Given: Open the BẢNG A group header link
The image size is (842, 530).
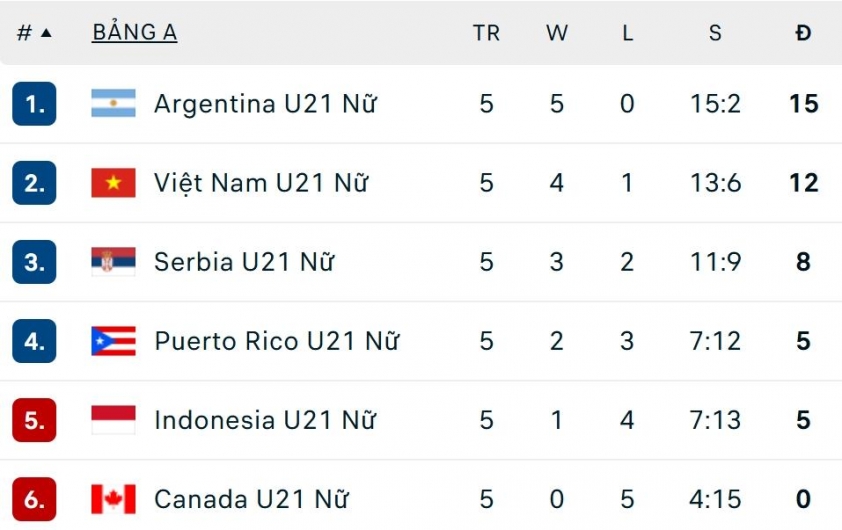Looking at the screenshot, I should 134,33.
